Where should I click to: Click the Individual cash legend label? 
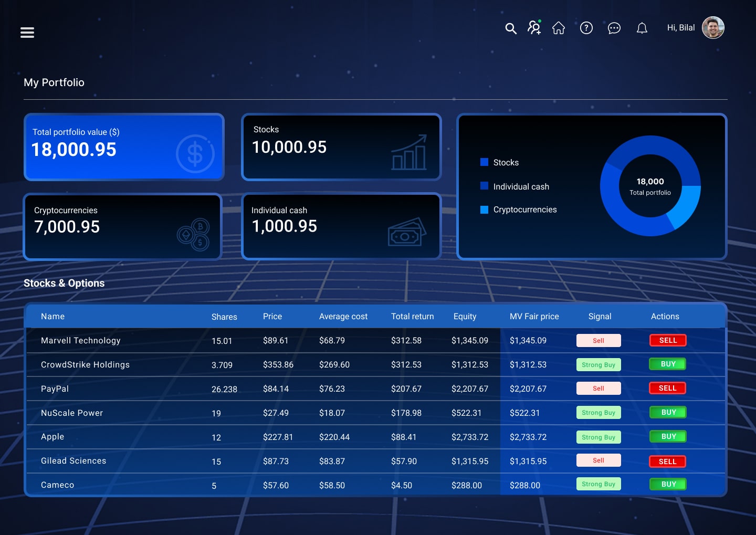521,186
